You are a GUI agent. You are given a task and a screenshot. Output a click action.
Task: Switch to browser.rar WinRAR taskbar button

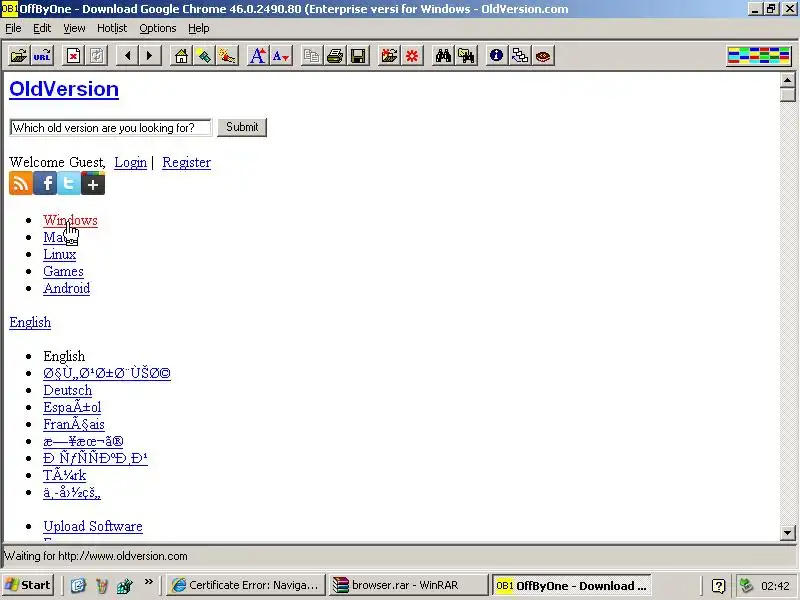point(407,585)
